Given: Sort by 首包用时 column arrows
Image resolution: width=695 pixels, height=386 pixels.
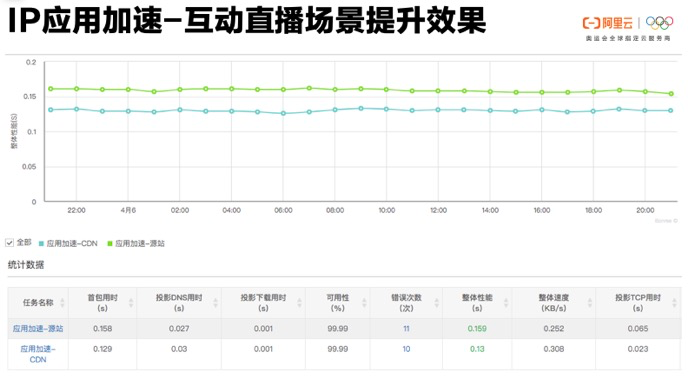Looking at the screenshot, I should click(x=131, y=303).
